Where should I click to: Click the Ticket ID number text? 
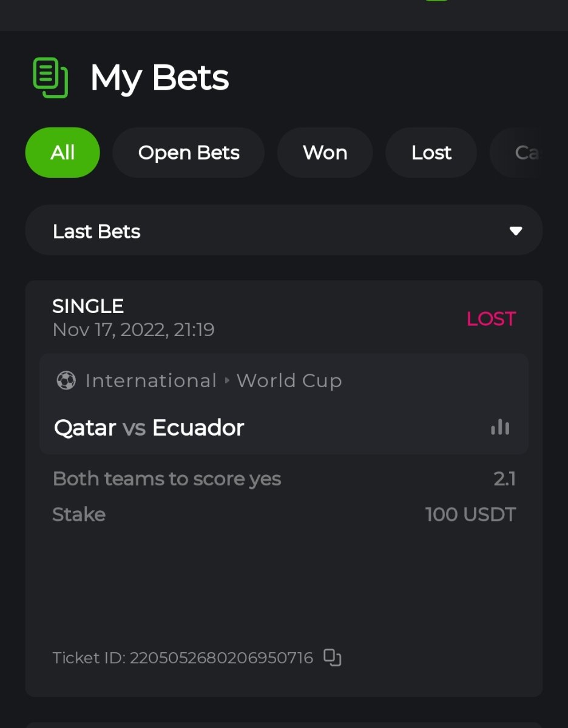221,658
